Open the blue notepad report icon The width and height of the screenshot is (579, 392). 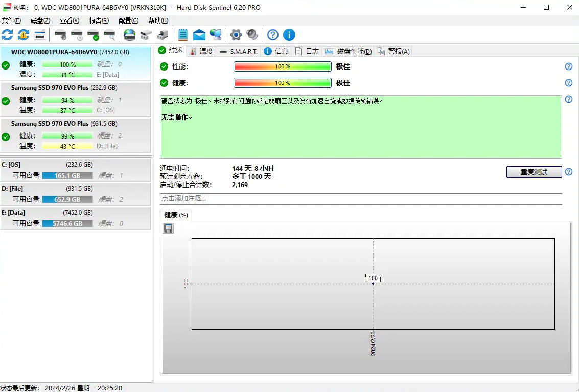[183, 35]
